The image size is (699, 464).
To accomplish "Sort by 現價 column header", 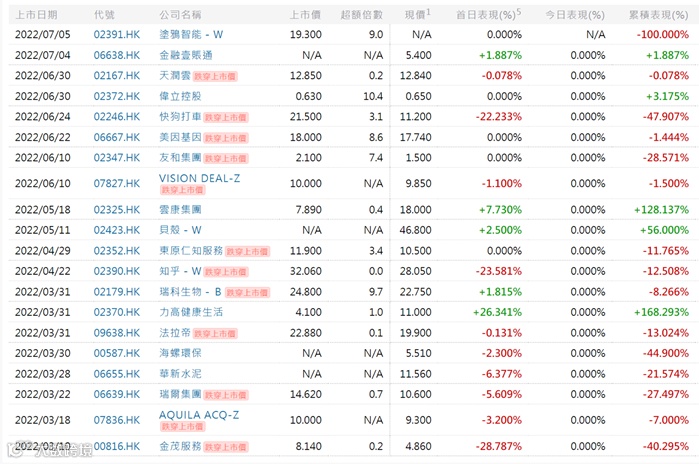I will point(418,15).
